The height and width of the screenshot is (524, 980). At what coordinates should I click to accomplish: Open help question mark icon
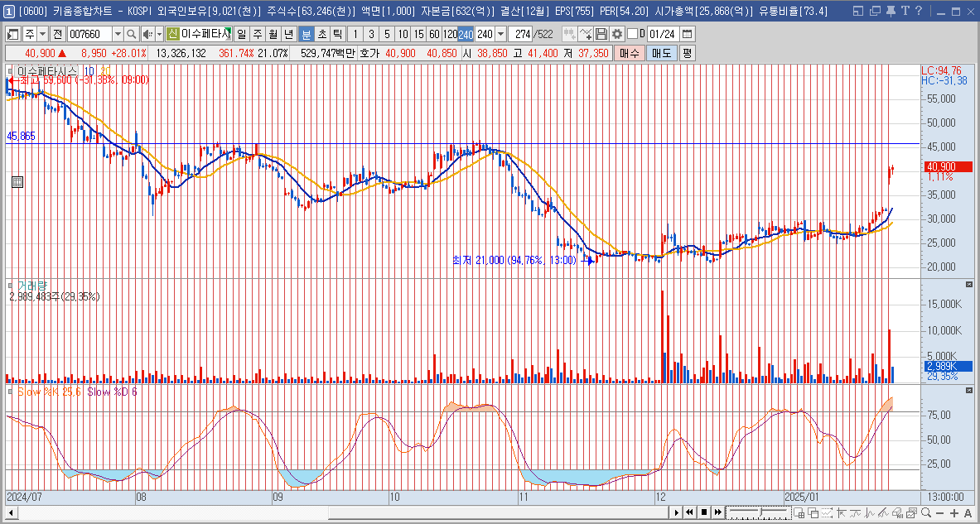coord(918,11)
